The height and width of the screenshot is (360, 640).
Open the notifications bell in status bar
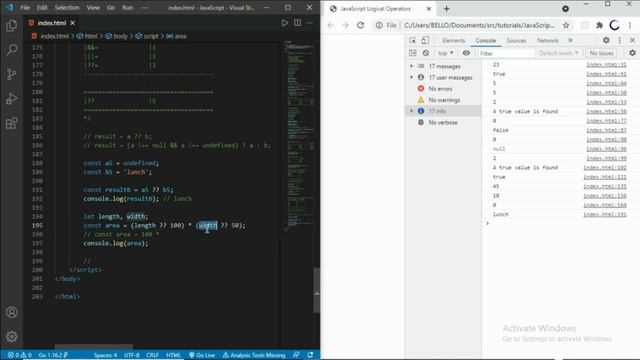[x=311, y=355]
